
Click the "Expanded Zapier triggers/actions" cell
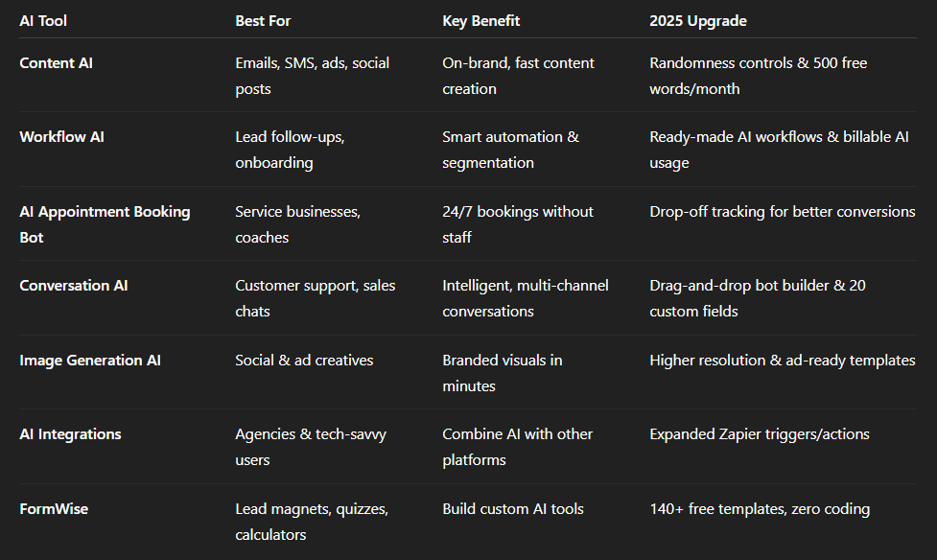(759, 433)
